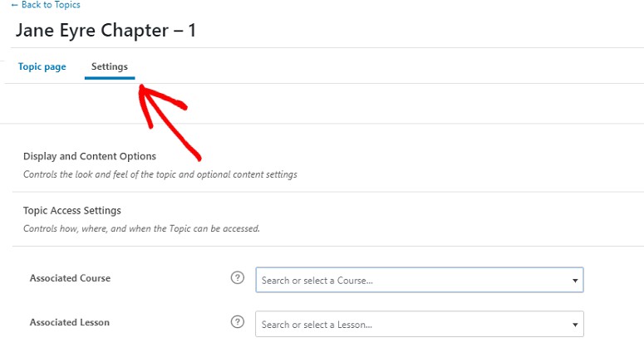Image resolution: width=644 pixels, height=362 pixels.
Task: Switch to the Topic page tab
Action: 42,66
